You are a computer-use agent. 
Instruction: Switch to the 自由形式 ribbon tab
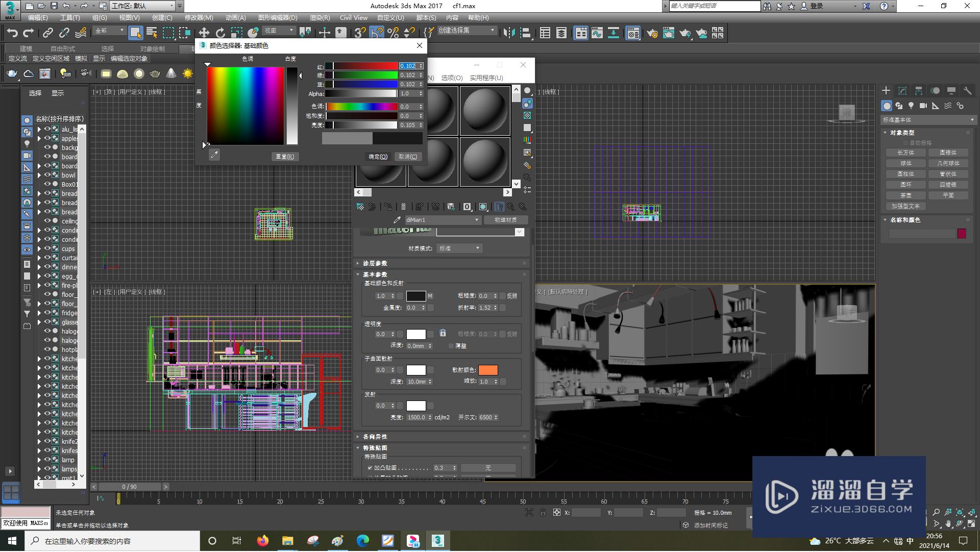(x=63, y=48)
